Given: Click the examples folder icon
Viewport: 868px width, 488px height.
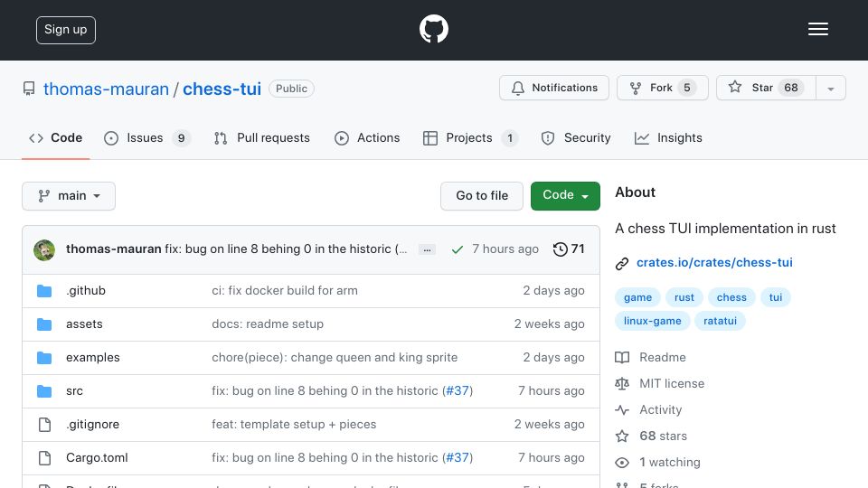Looking at the screenshot, I should [x=44, y=358].
